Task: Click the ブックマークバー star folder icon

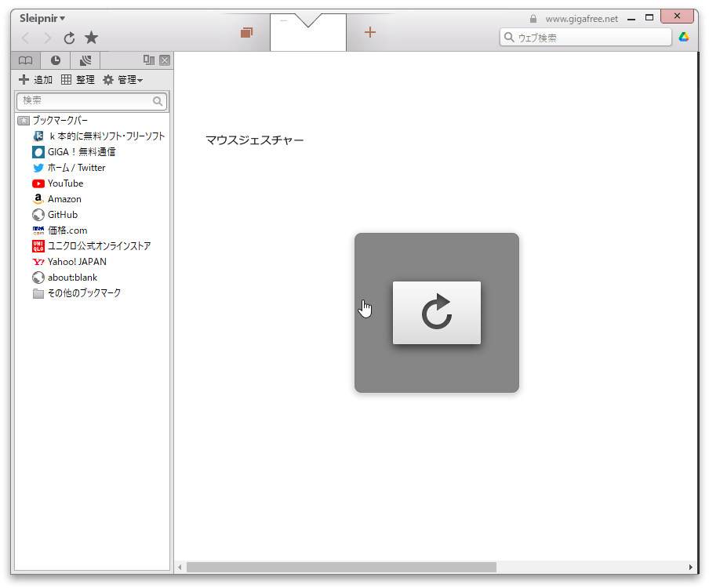Action: (24, 121)
